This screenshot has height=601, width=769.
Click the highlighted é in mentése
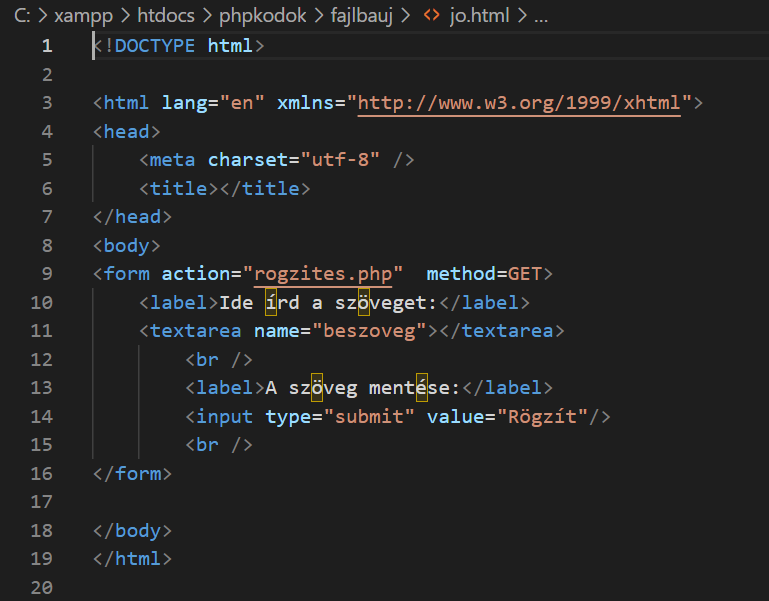pyautogui.click(x=421, y=389)
